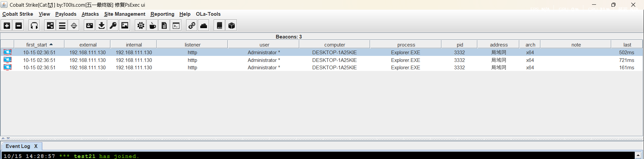This screenshot has width=644, height=159.
Task: Click DESKTOP-1A25KIE in the 161ms row
Action: click(x=334, y=67)
